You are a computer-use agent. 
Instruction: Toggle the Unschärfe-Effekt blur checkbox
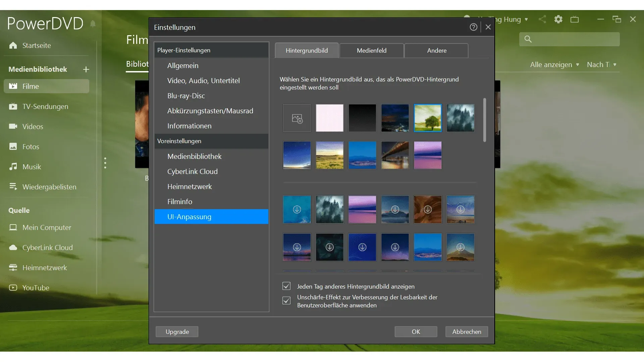click(286, 301)
